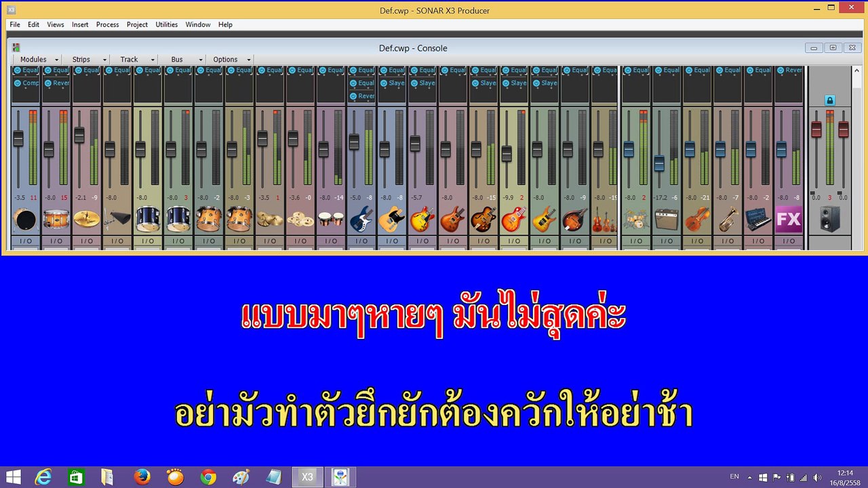Toggle Reverb power on the FX bus strip
The image size is (868, 488).
click(x=781, y=70)
